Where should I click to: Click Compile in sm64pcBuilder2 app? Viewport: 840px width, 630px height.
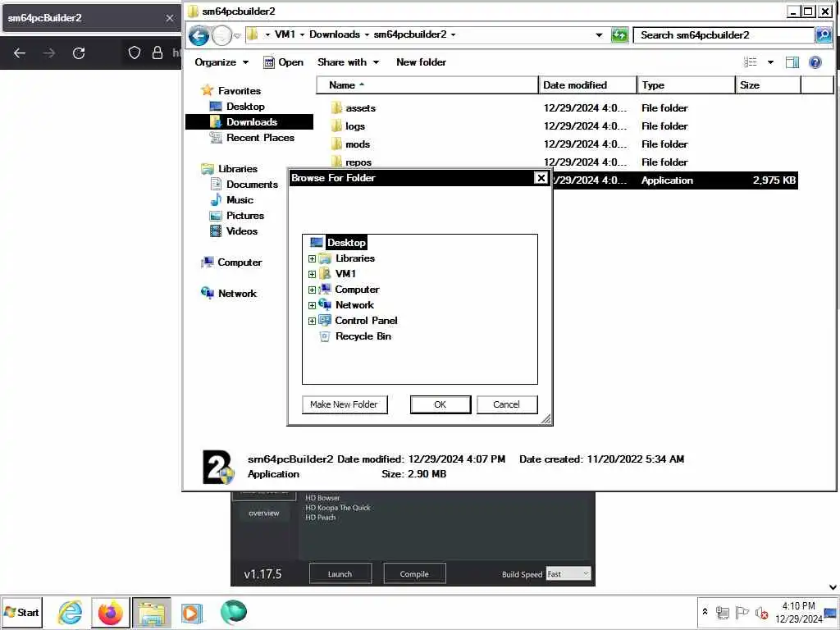click(414, 573)
